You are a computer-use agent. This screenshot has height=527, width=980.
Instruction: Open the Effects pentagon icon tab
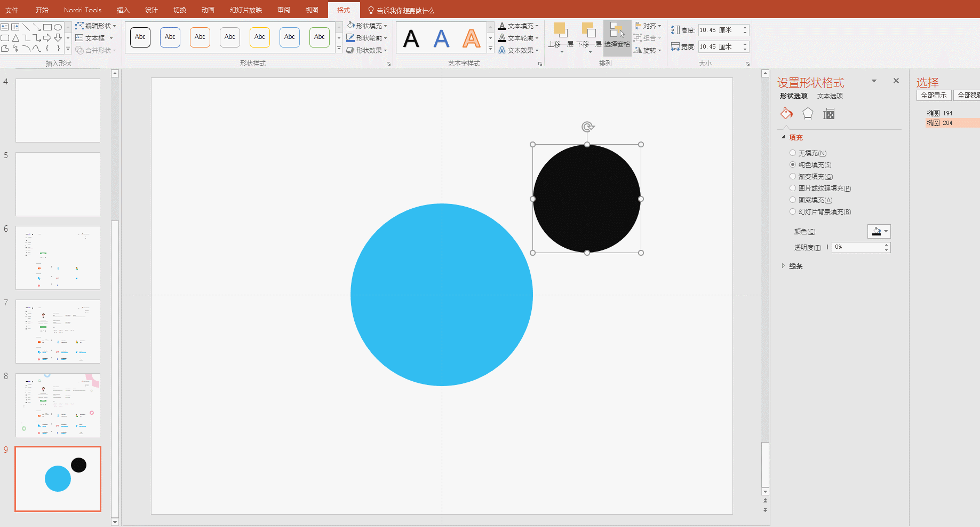pyautogui.click(x=808, y=114)
